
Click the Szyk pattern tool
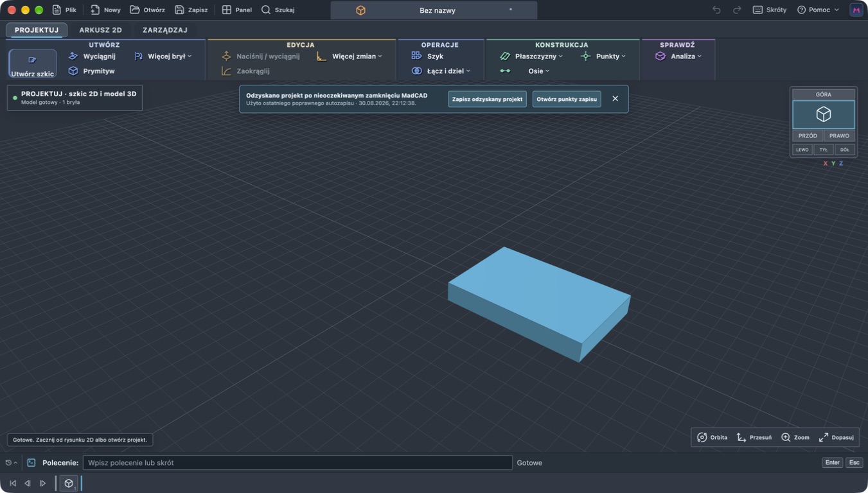(428, 56)
